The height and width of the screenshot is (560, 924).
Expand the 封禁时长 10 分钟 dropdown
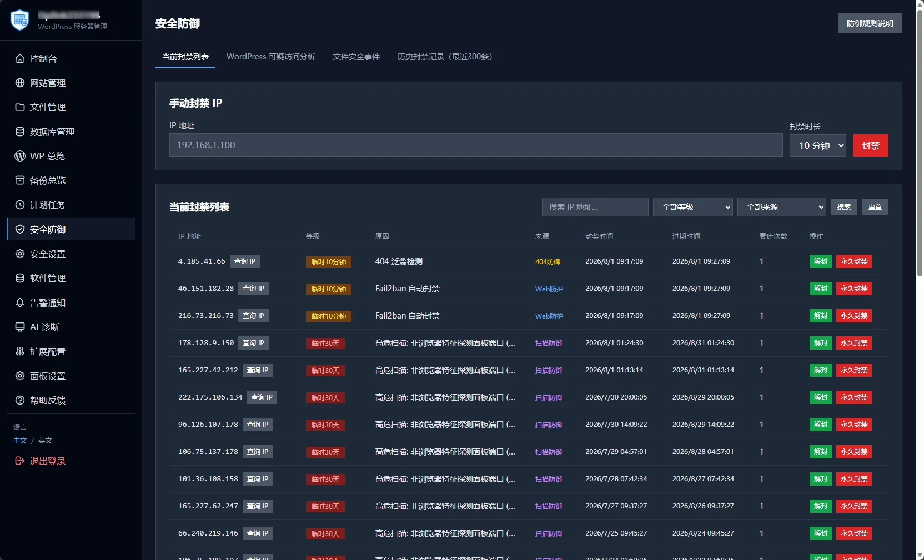(x=817, y=145)
